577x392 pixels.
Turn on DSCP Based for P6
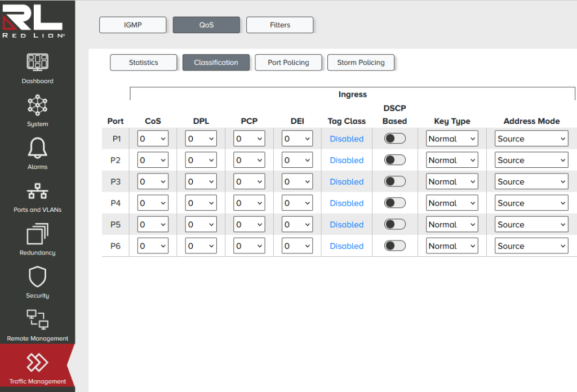(x=394, y=246)
